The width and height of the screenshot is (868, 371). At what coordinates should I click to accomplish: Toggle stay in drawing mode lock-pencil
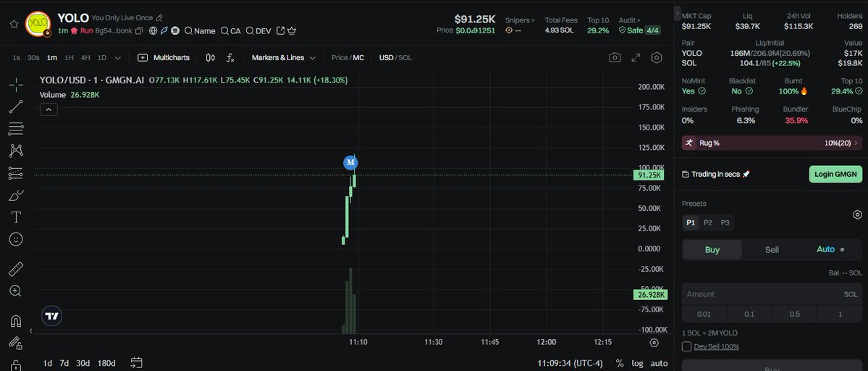tap(16, 343)
